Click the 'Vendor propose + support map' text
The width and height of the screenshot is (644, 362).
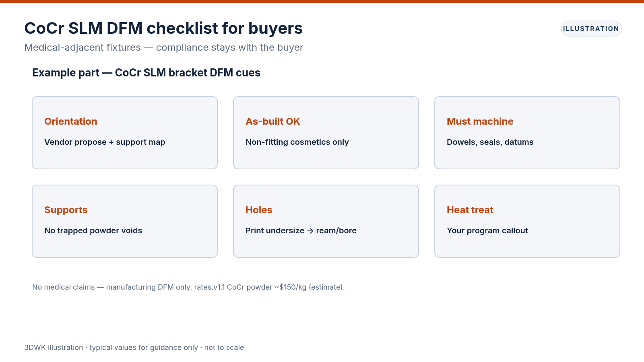[x=105, y=142]
